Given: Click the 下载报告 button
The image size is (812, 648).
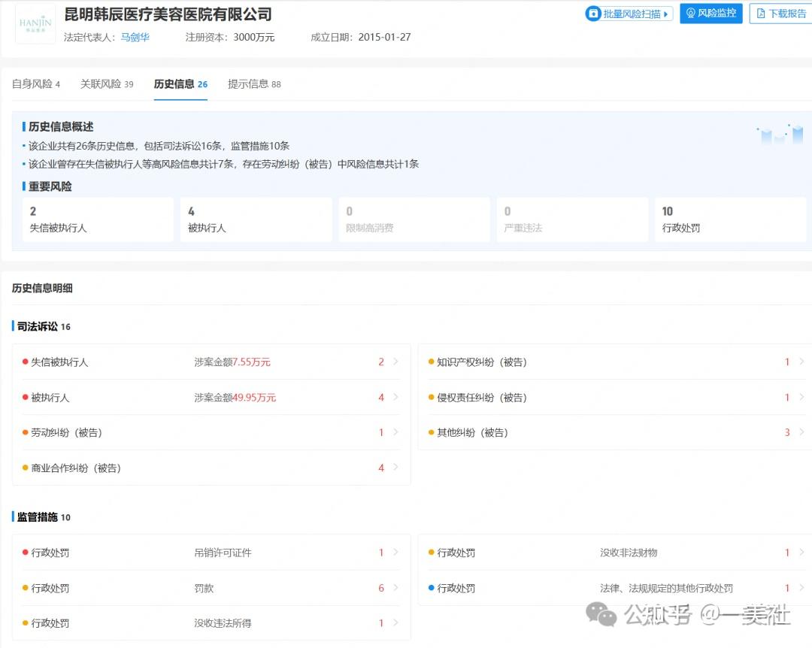Looking at the screenshot, I should 781,14.
